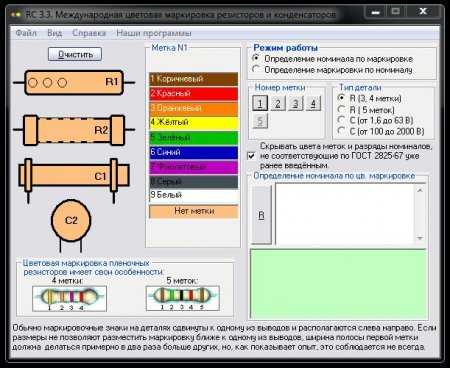
Task: Click the R calculate button
Action: coord(262,215)
